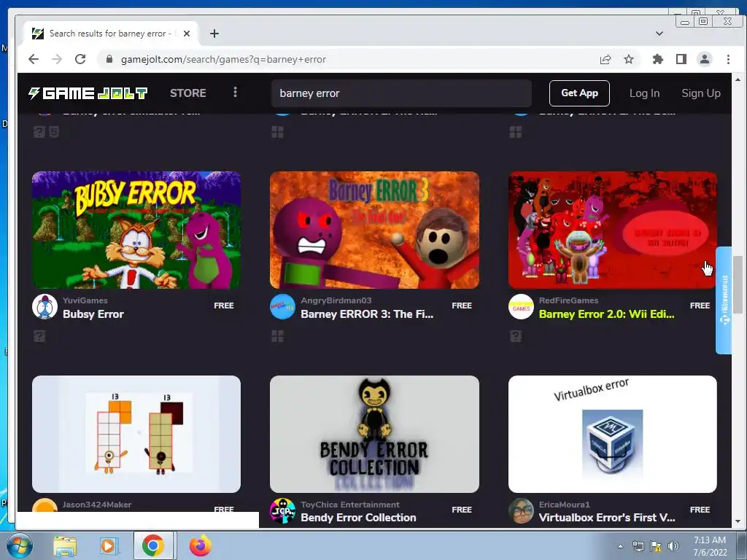Image resolution: width=747 pixels, height=560 pixels.
Task: Show hidden system tray icons
Action: (620, 546)
